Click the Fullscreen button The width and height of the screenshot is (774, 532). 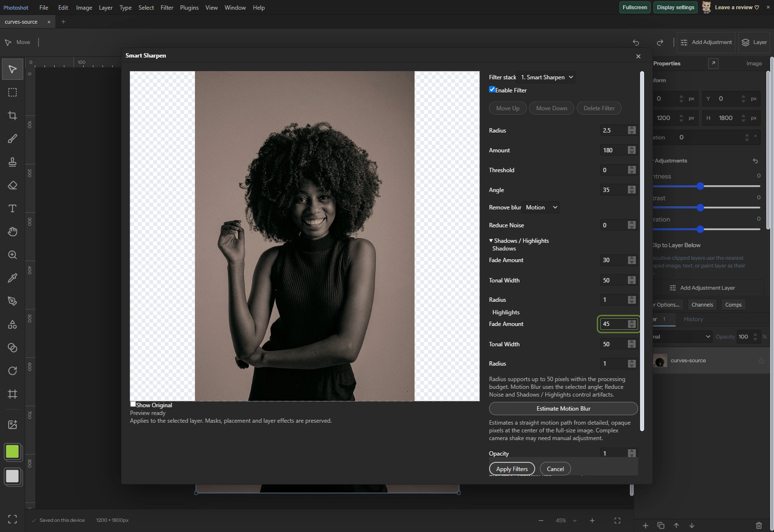click(635, 7)
